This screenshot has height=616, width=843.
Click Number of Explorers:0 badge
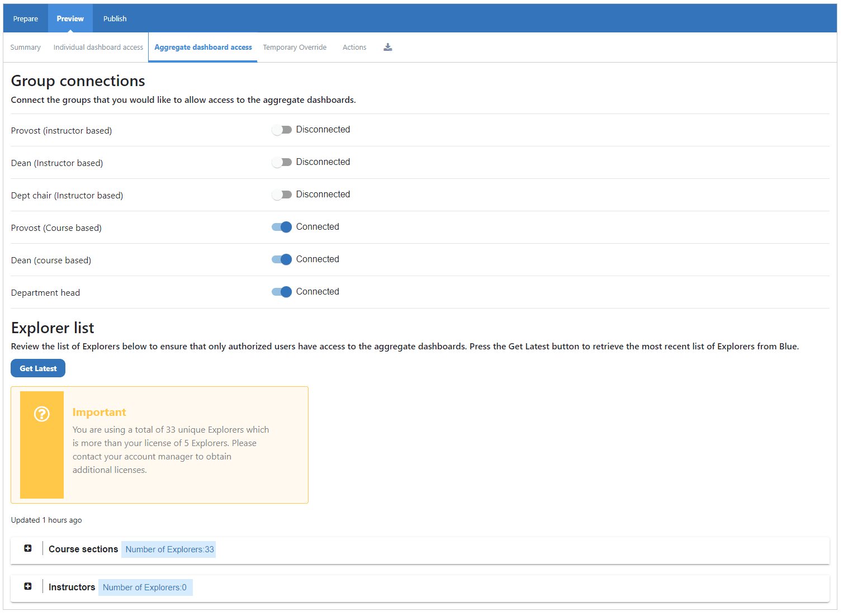click(x=145, y=587)
